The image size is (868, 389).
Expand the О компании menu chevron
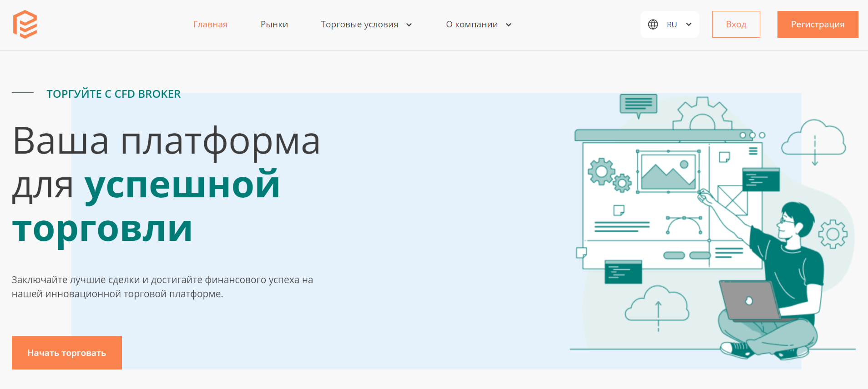click(x=509, y=25)
